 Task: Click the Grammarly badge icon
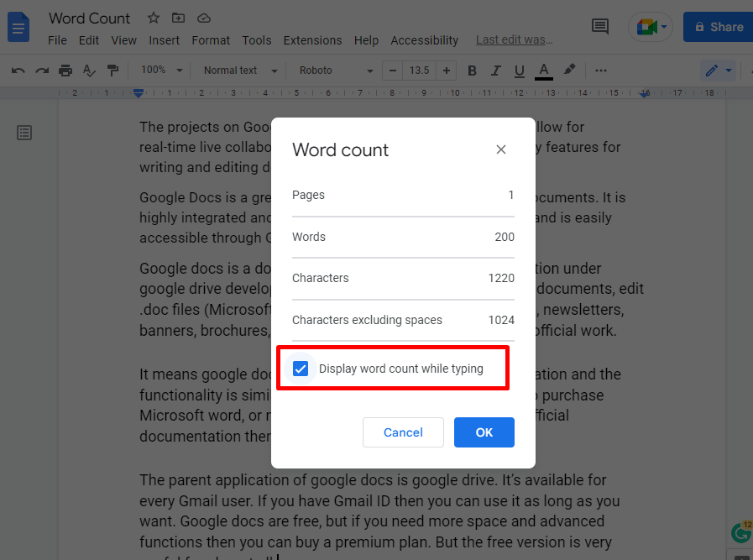tap(741, 532)
